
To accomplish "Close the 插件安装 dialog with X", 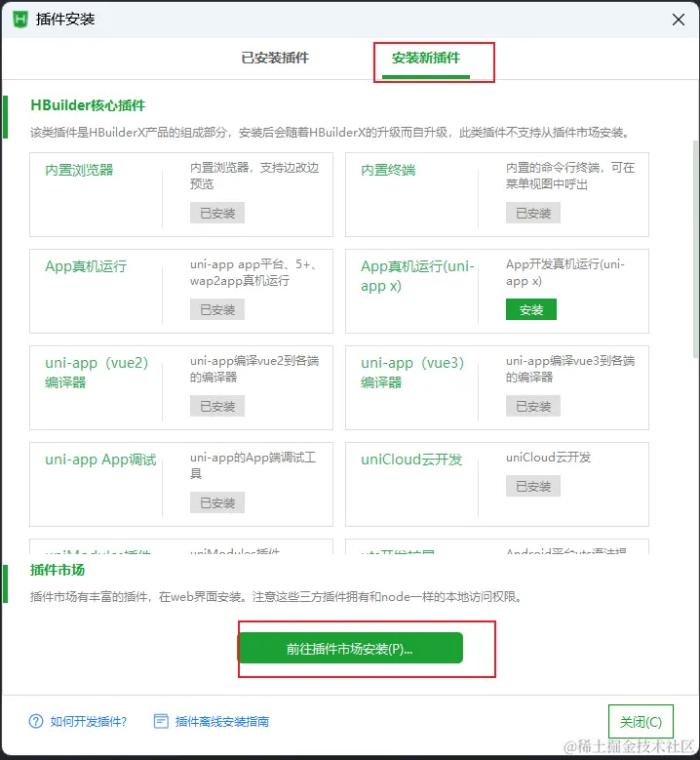I will tap(679, 20).
